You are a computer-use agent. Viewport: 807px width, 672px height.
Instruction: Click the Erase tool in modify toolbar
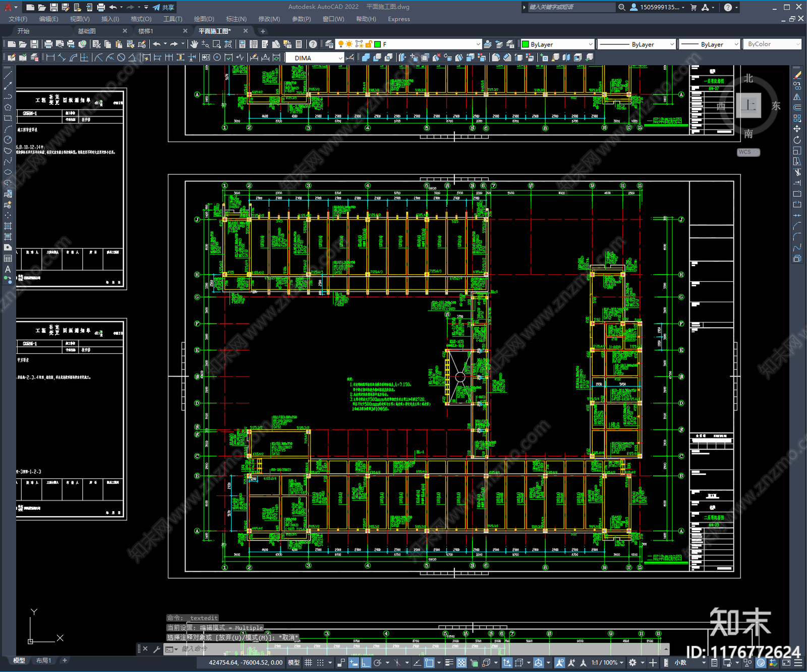[797, 75]
